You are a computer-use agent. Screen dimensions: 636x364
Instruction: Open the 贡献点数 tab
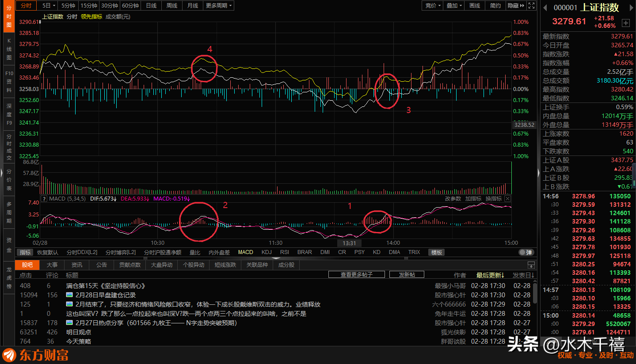(x=130, y=265)
